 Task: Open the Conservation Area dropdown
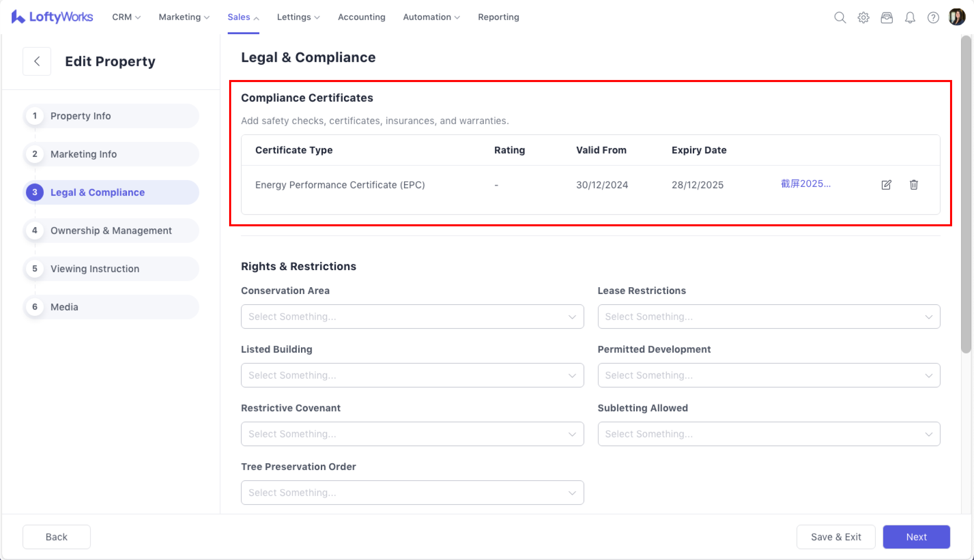(412, 317)
